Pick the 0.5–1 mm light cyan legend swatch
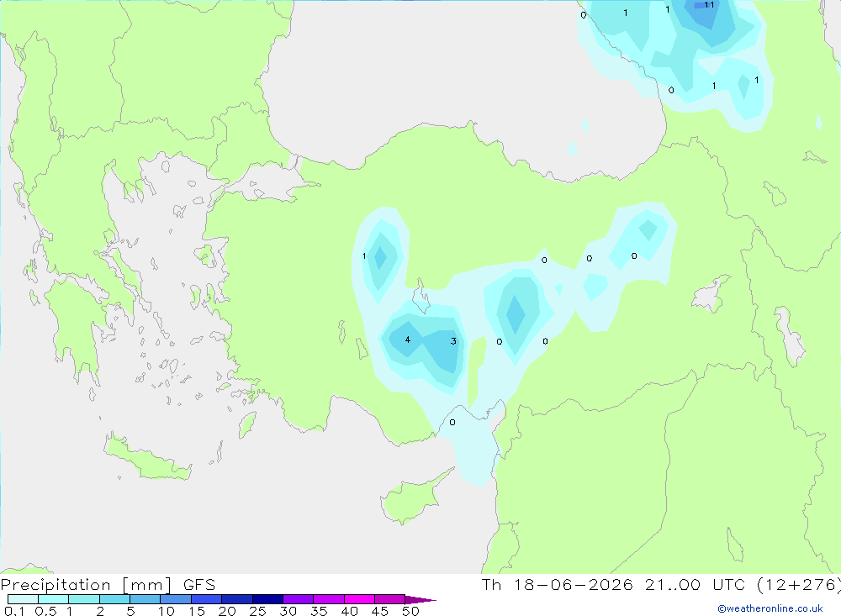 tap(53, 599)
